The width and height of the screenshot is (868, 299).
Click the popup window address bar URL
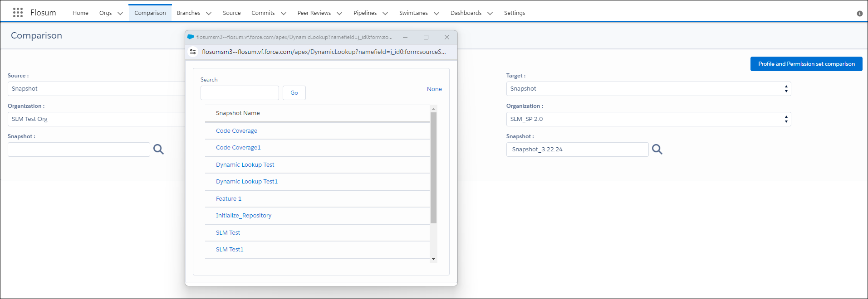click(324, 52)
